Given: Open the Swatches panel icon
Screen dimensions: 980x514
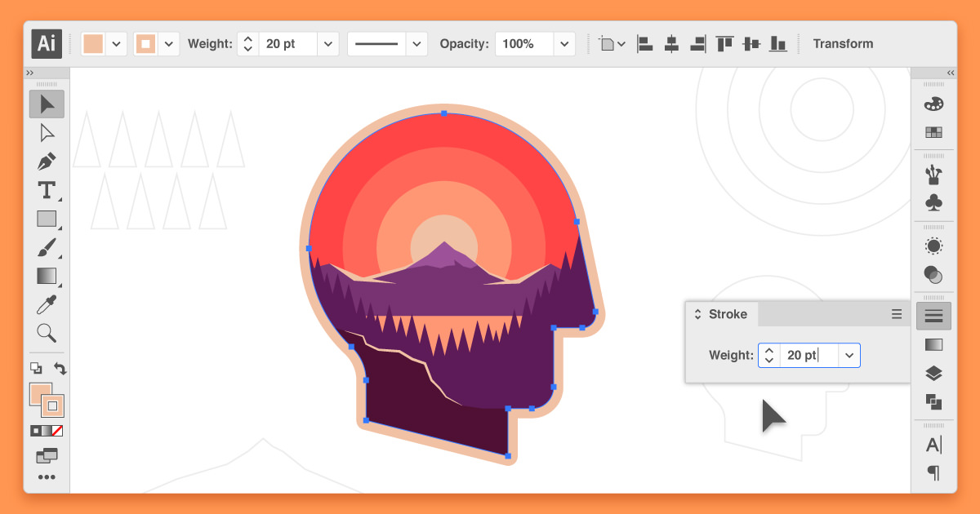Looking at the screenshot, I should coord(933,131).
